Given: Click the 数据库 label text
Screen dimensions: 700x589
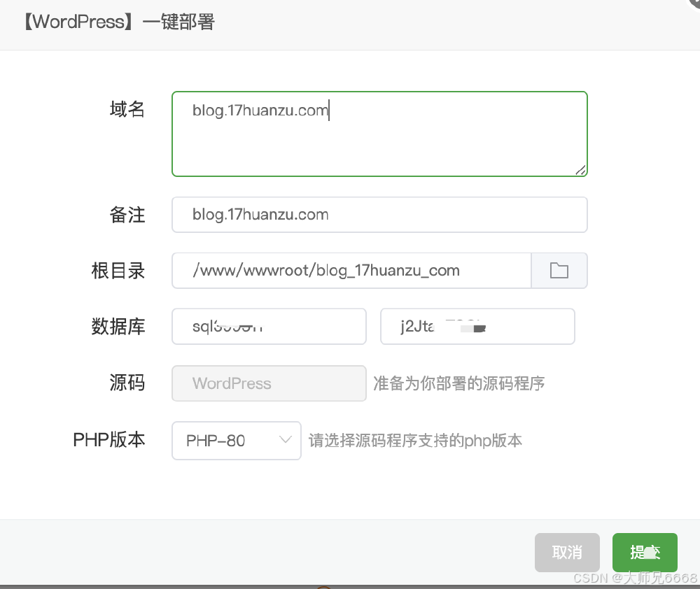Looking at the screenshot, I should pyautogui.click(x=118, y=326).
